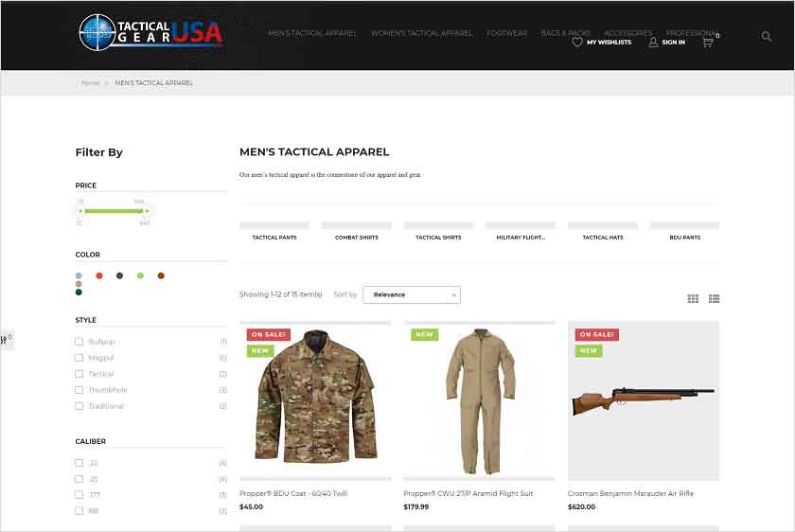
Task: Tick the Thumbhole style checkbox
Action: pos(79,390)
